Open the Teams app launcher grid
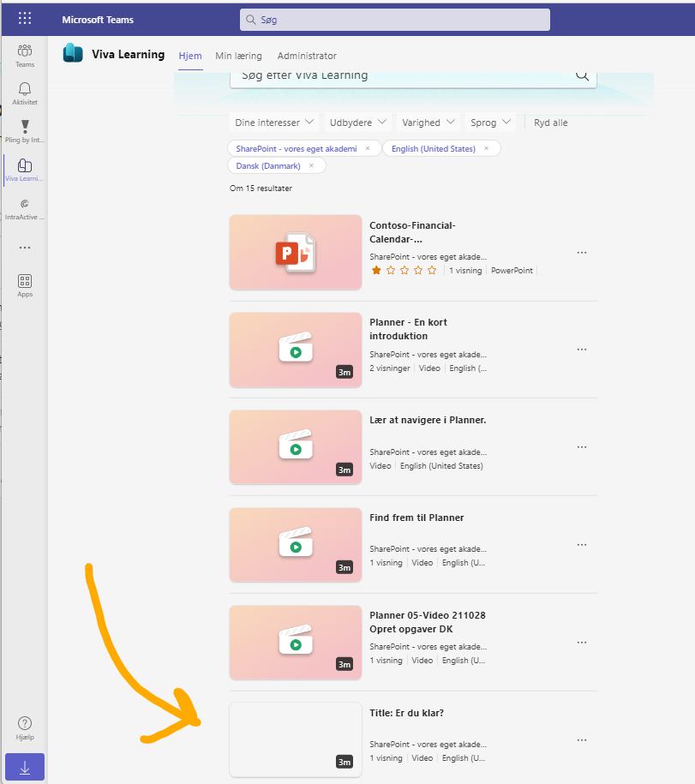 pos(25,19)
